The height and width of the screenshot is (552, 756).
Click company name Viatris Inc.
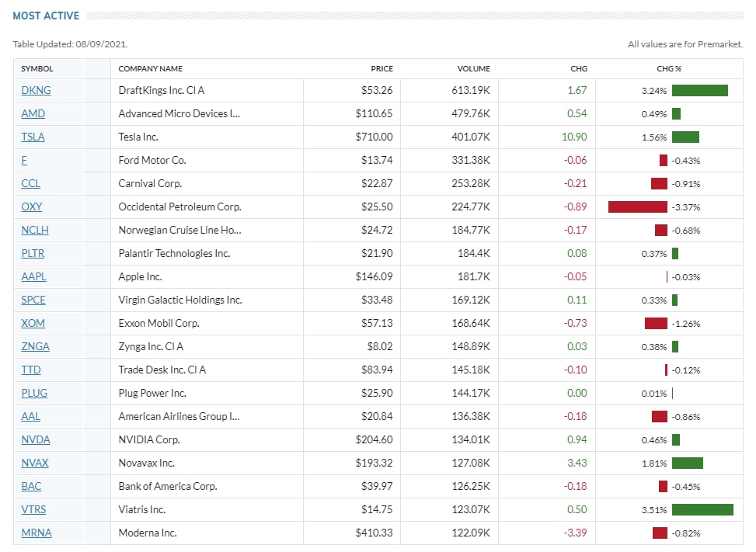click(142, 509)
